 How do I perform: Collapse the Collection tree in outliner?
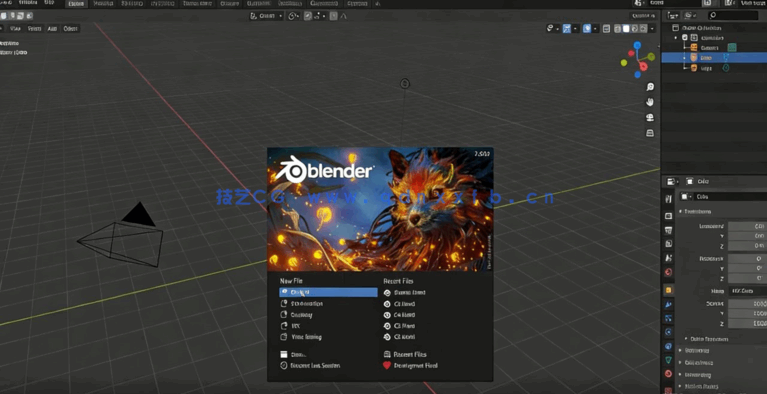(676, 38)
